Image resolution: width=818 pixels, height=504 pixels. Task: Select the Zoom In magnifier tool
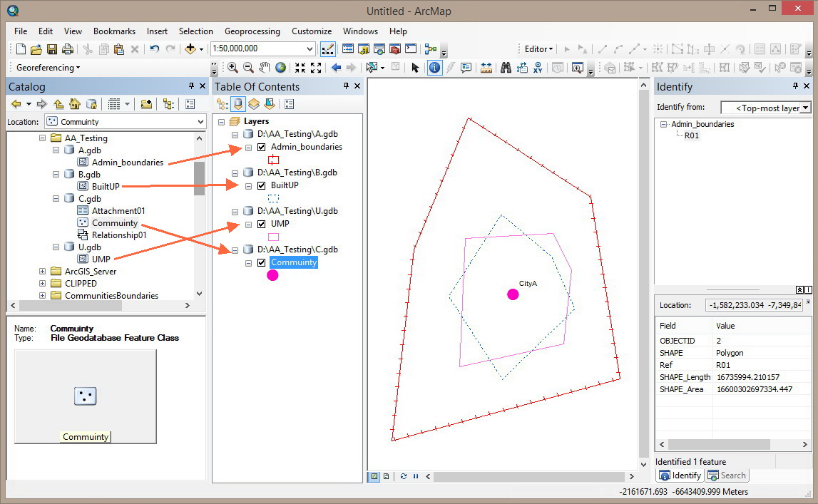pos(232,68)
